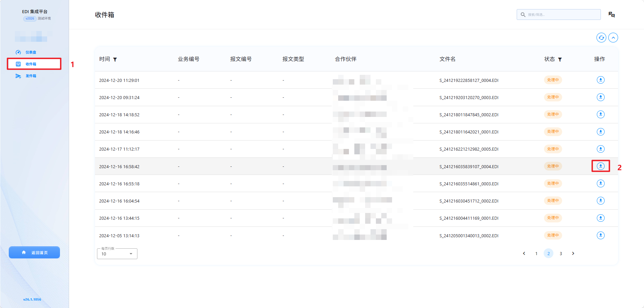644x308 pixels.
Task: Select page 2 in pagination
Action: [549, 253]
